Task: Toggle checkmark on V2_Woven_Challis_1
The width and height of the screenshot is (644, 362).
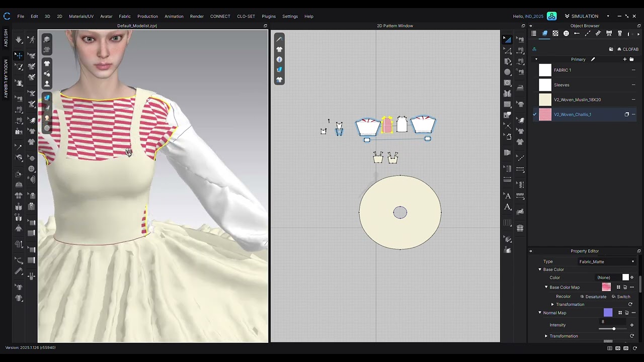Action: tap(535, 115)
